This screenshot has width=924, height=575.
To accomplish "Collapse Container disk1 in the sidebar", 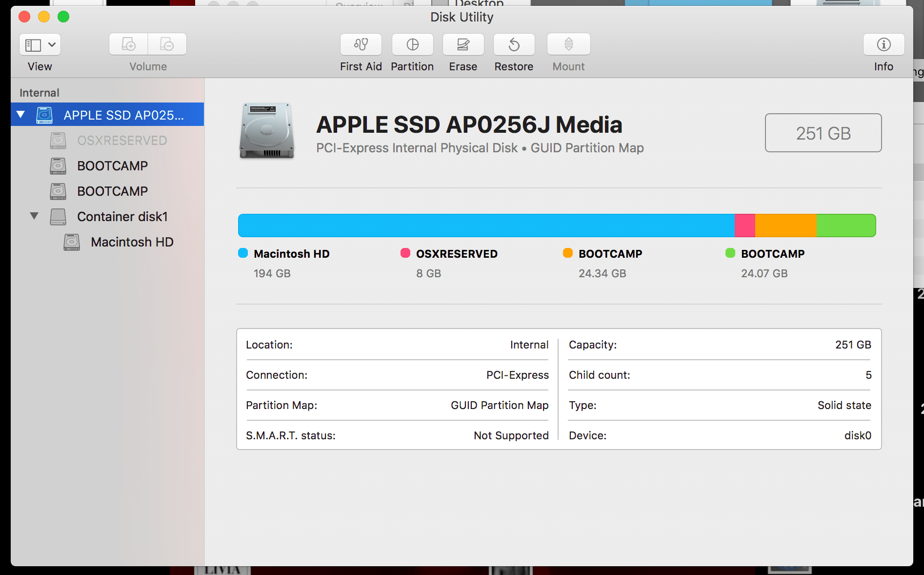I will pos(34,216).
